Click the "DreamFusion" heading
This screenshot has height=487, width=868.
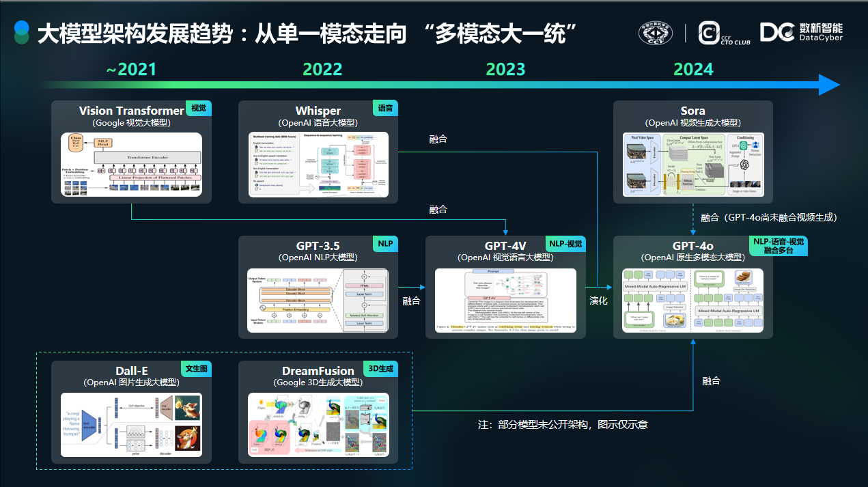point(318,371)
